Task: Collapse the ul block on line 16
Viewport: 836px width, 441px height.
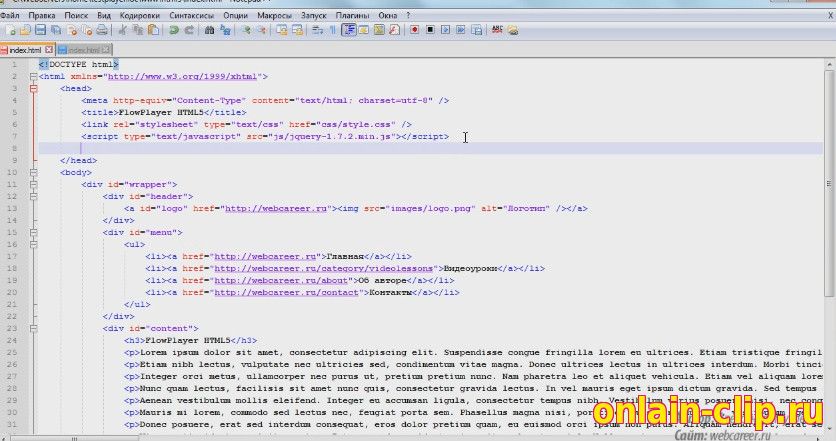Action: (x=34, y=245)
